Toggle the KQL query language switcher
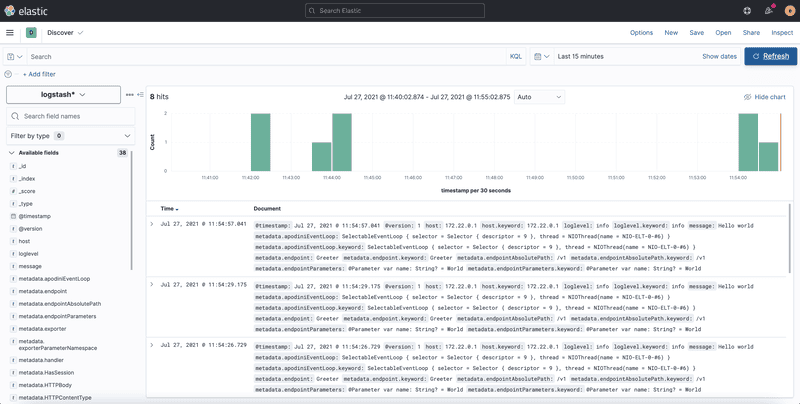 point(516,57)
